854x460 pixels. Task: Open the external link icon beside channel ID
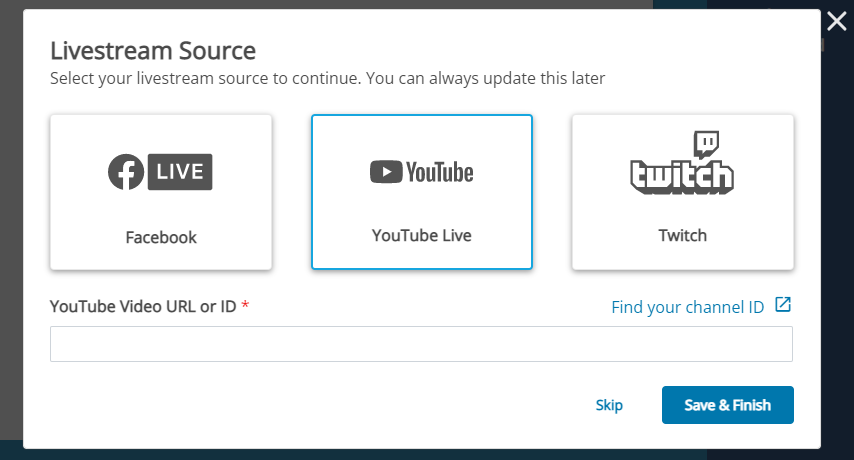click(x=783, y=305)
